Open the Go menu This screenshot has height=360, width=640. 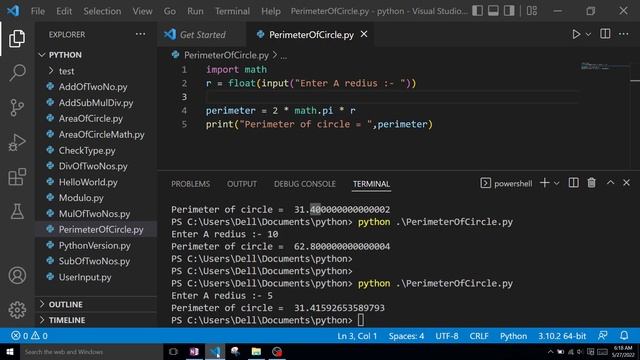169,11
